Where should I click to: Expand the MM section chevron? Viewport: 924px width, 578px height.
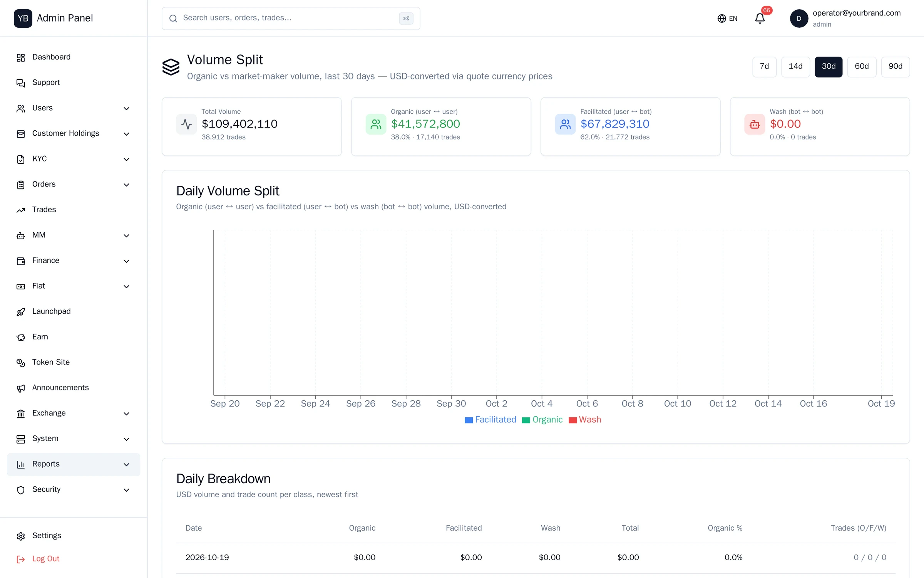pos(126,235)
